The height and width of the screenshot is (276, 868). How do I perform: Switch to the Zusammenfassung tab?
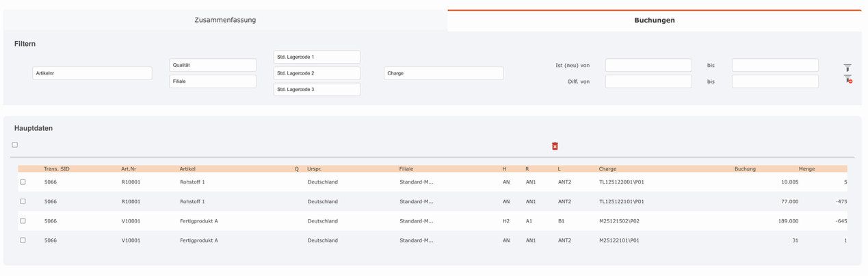point(225,21)
